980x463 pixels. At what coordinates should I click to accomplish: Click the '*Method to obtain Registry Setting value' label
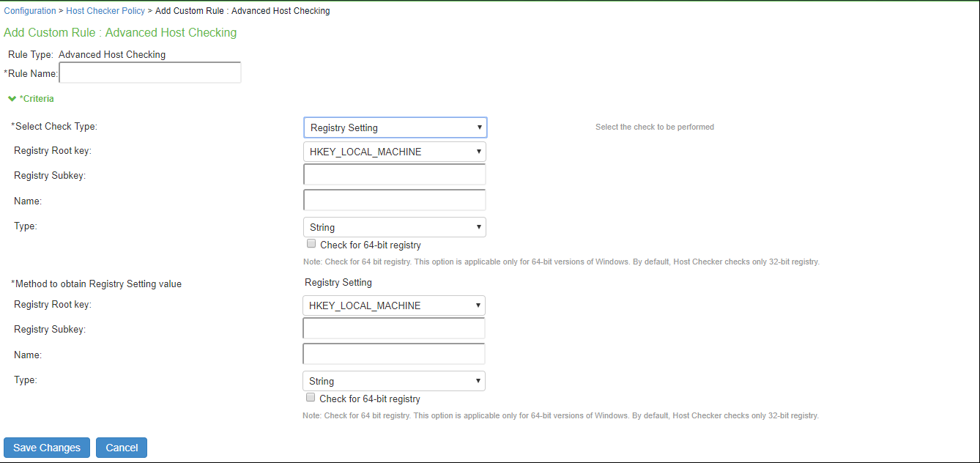pyautogui.click(x=96, y=284)
